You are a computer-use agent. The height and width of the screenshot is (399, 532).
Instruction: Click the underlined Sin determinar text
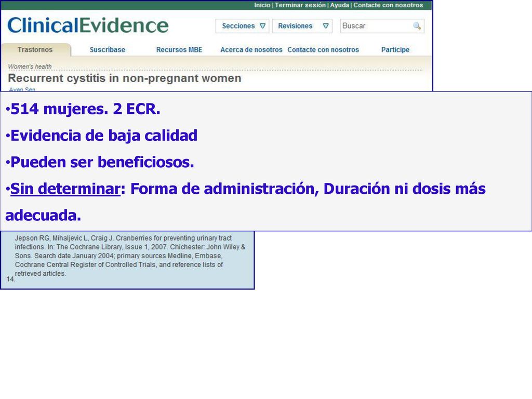coord(65,189)
